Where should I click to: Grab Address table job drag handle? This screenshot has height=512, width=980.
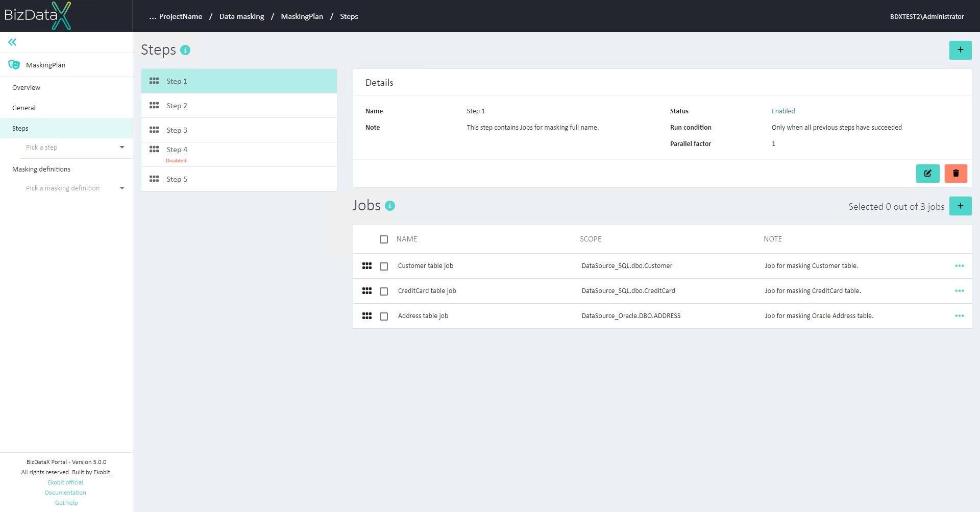(367, 315)
